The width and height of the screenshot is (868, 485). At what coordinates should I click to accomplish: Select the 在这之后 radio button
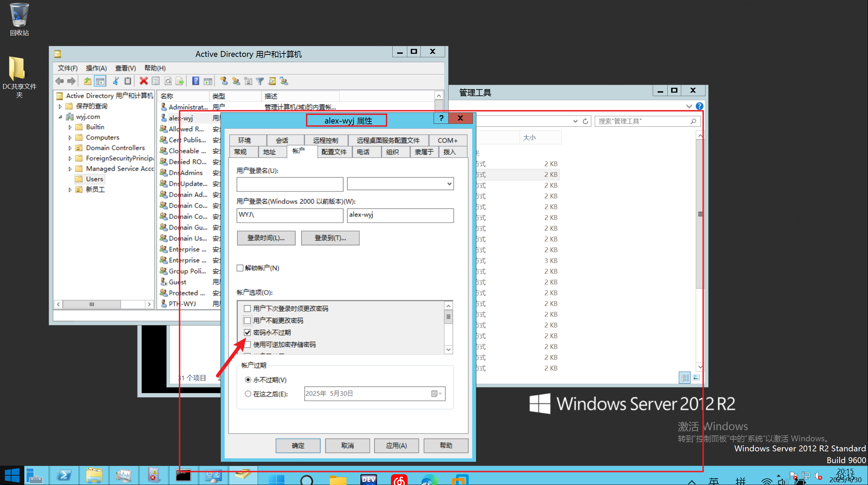coord(248,394)
